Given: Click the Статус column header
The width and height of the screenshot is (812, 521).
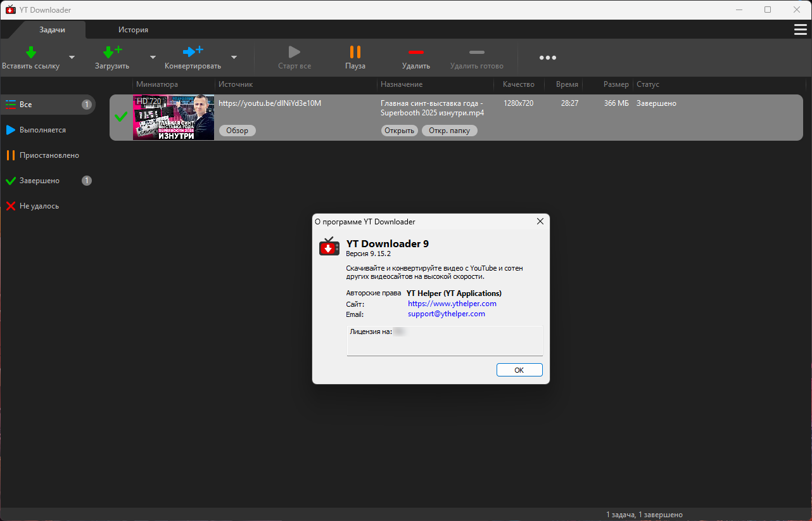Looking at the screenshot, I should tap(648, 84).
